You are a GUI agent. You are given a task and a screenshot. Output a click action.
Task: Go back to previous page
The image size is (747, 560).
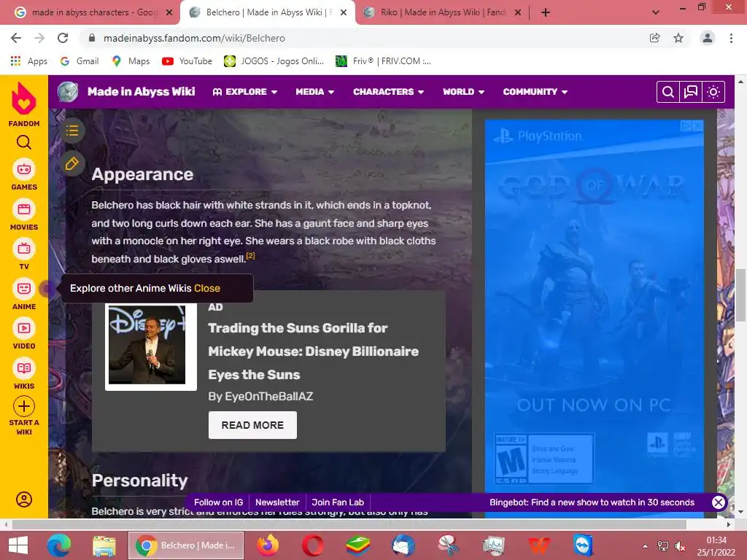click(x=16, y=38)
